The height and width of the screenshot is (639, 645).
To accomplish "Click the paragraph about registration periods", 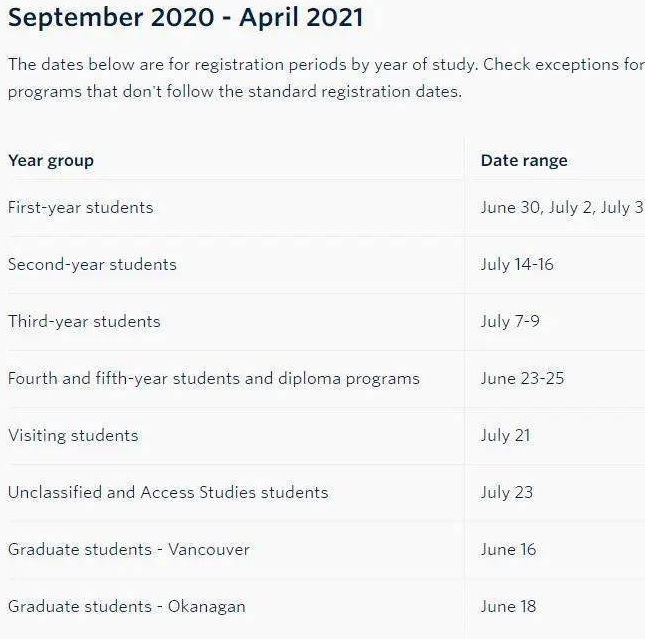I will coord(326,78).
